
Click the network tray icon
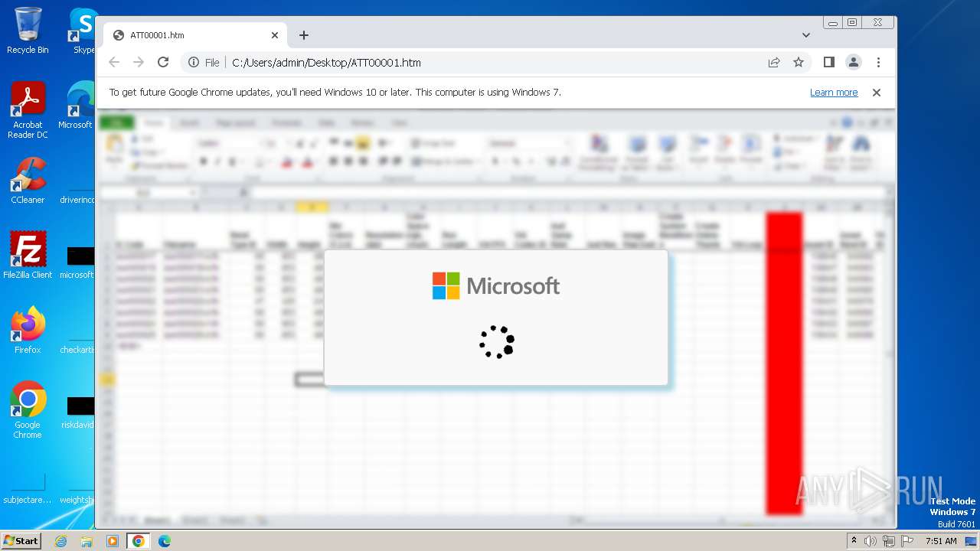point(889,541)
